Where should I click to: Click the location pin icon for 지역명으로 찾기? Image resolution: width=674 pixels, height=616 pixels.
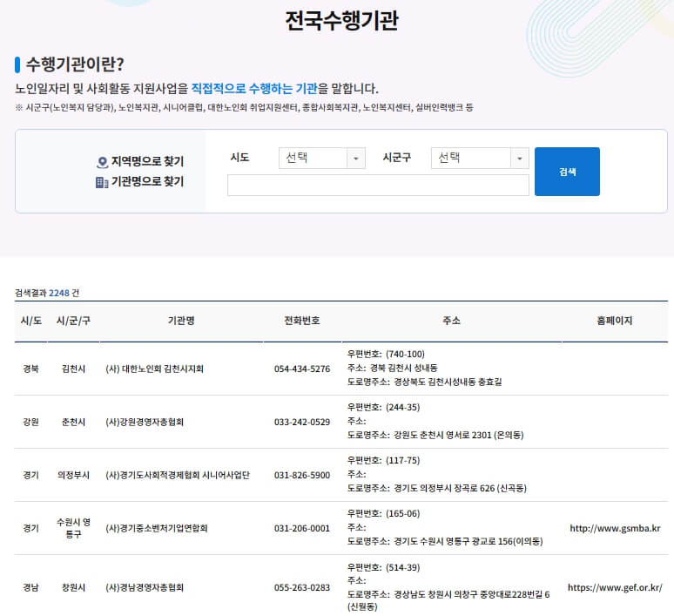[x=102, y=162]
